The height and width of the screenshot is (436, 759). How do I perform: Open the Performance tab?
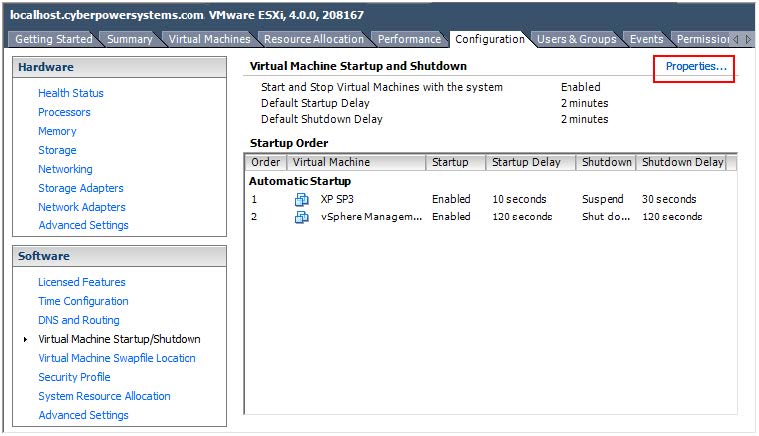pyautogui.click(x=409, y=39)
